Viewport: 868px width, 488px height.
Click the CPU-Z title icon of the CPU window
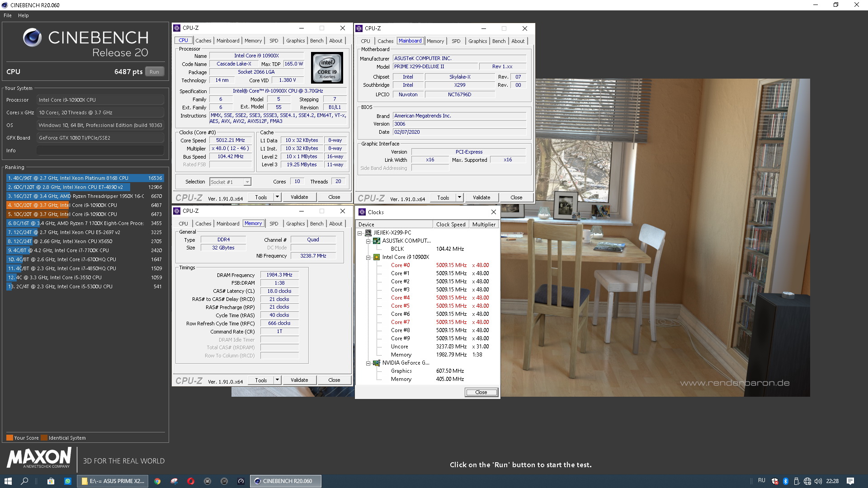click(x=177, y=28)
